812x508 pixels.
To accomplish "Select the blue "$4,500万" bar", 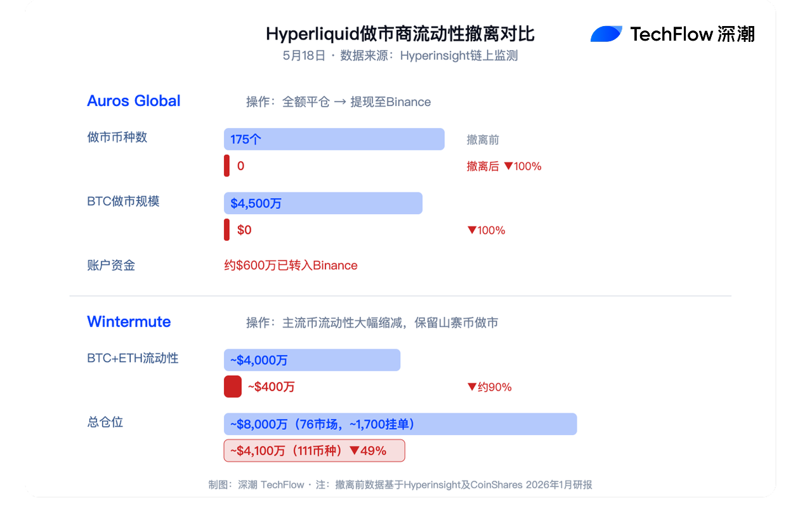I will (x=323, y=203).
